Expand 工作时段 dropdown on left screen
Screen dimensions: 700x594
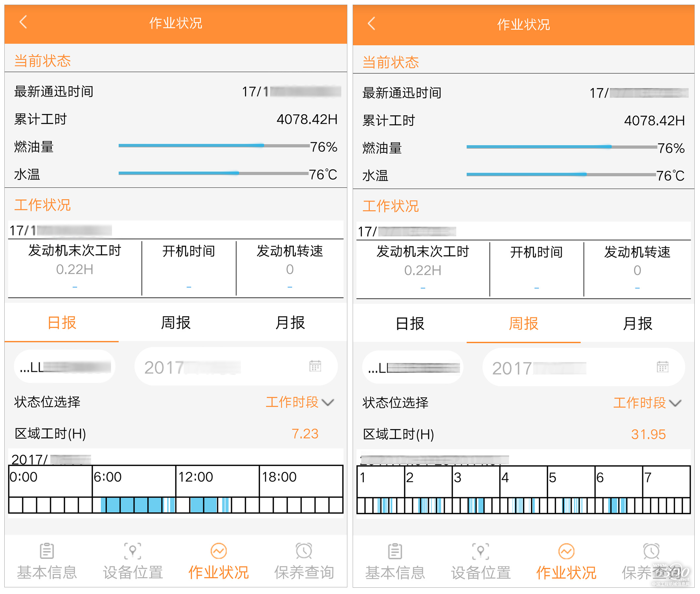pyautogui.click(x=300, y=402)
